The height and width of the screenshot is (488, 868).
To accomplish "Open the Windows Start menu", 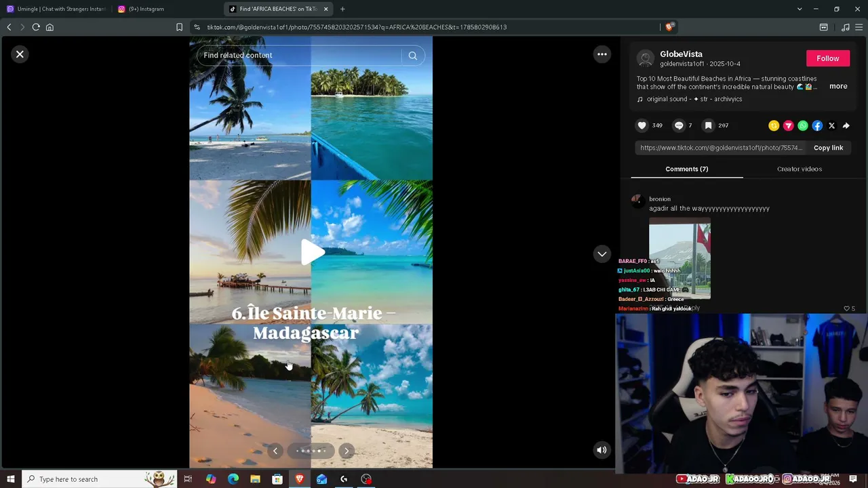I will point(10,479).
